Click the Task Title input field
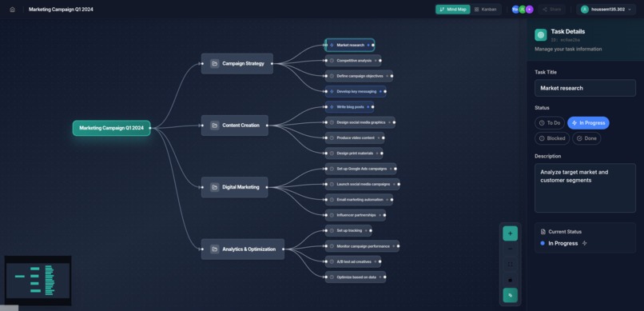The height and width of the screenshot is (311, 644). point(585,88)
